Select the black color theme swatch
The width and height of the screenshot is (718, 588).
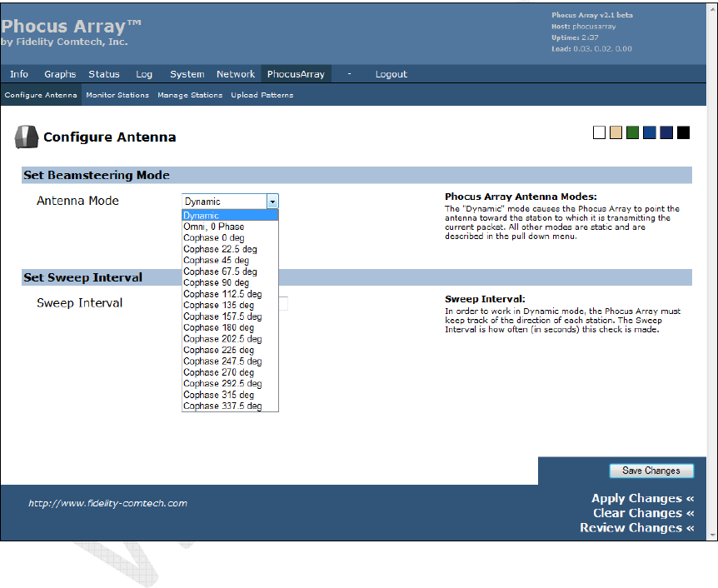coord(683,132)
